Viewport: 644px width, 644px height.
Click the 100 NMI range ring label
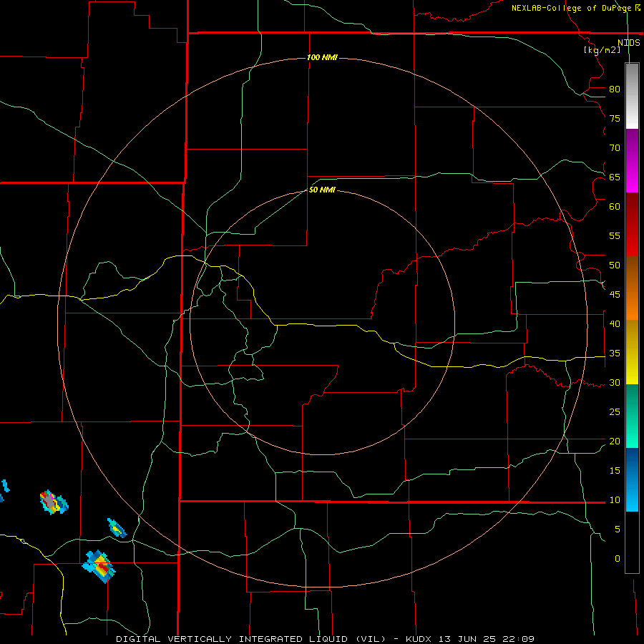coord(323,57)
